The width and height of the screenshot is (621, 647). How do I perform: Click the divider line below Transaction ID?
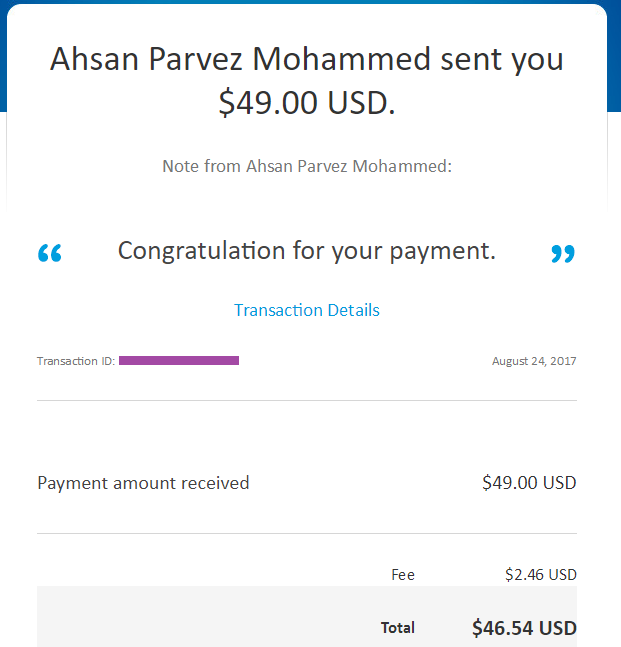tap(307, 400)
